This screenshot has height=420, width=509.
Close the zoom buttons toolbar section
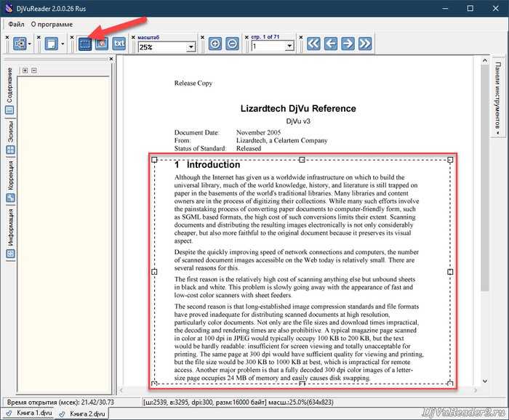click(x=202, y=38)
